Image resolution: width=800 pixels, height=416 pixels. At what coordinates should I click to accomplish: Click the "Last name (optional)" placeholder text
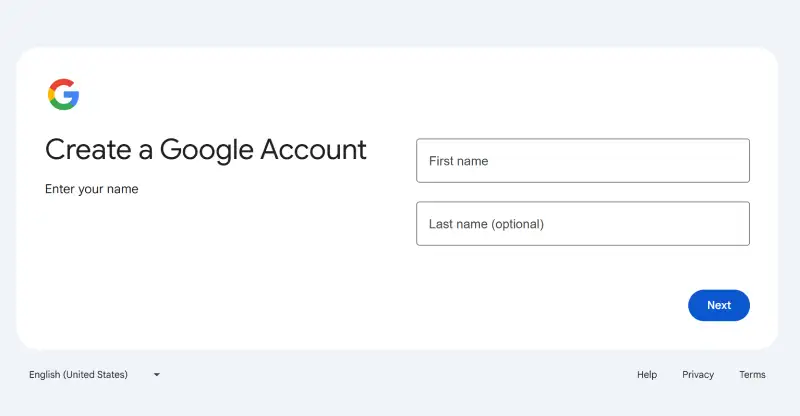[486, 224]
